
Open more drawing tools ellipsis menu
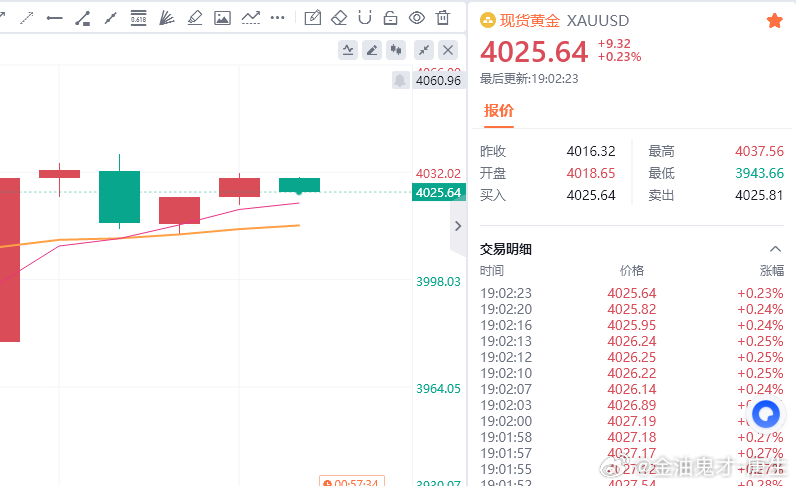[x=278, y=18]
